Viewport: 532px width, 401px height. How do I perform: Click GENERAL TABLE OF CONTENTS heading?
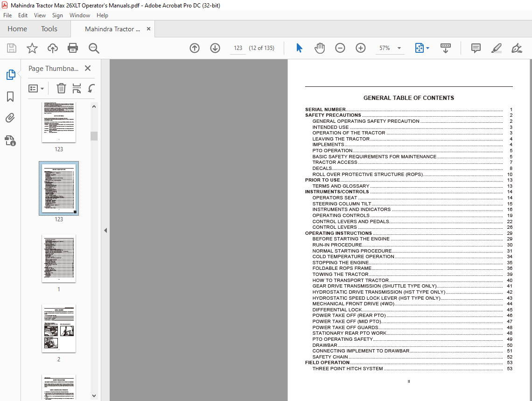[x=408, y=98]
